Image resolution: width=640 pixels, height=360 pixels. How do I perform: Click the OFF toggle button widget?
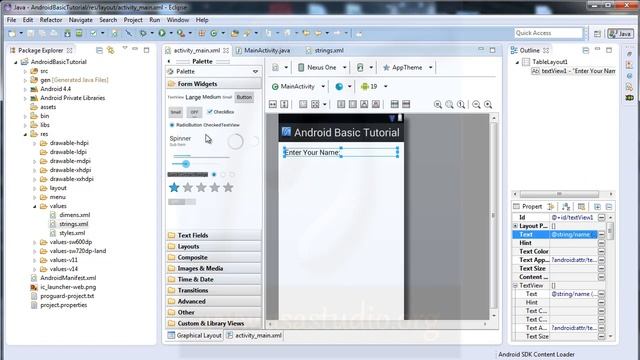(194, 112)
